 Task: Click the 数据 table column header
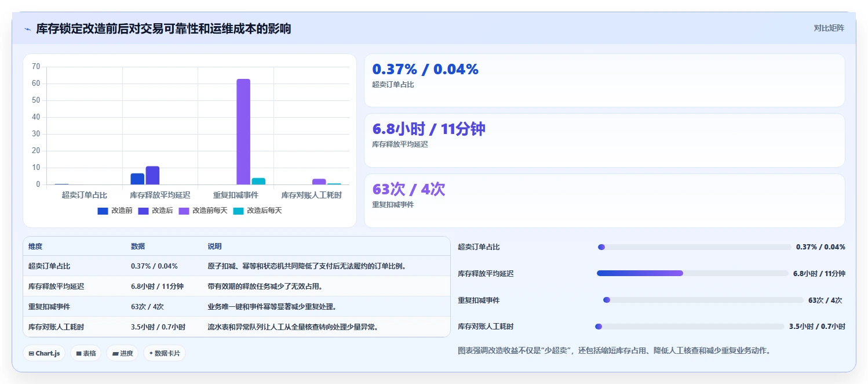tap(138, 247)
